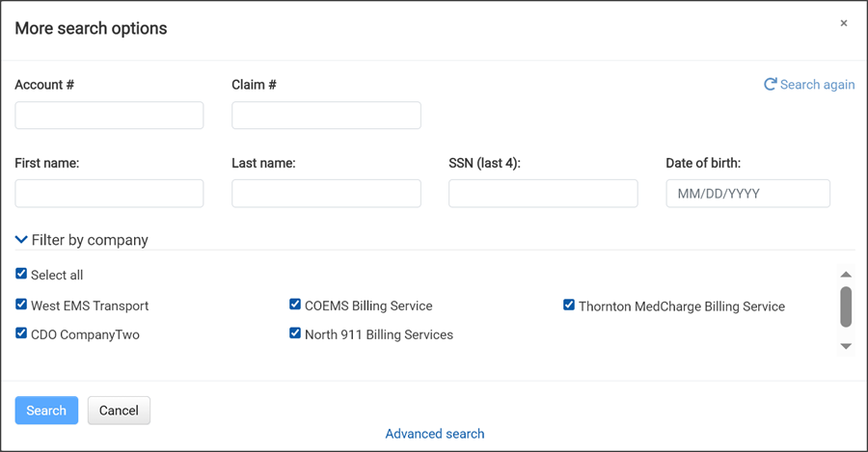Uncheck North 911 Billing Services
Image resolution: width=868 pixels, height=452 pixels.
295,333
